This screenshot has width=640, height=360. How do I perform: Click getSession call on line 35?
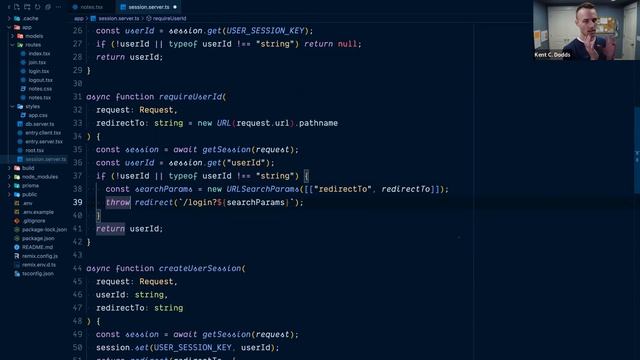point(227,150)
